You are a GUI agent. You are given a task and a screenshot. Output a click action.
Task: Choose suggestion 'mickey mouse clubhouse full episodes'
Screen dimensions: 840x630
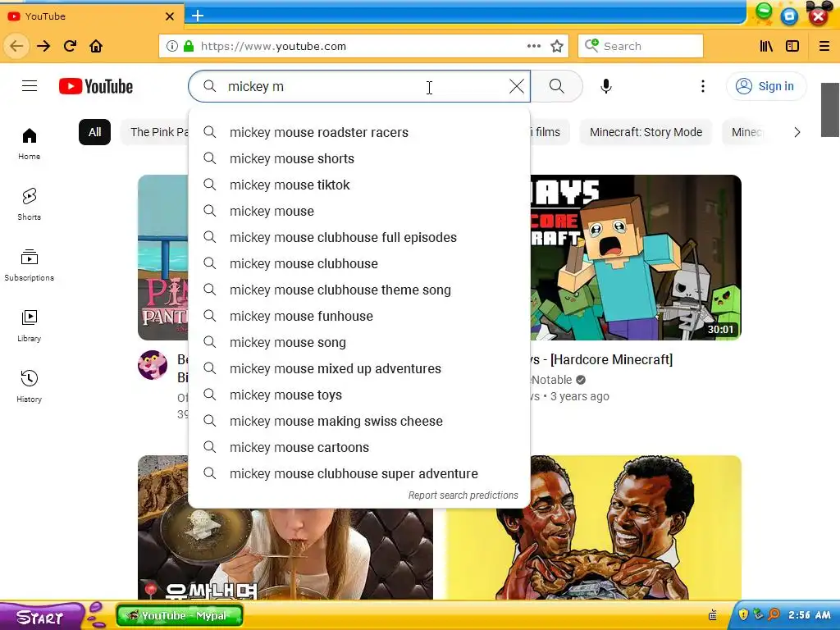[x=359, y=237]
